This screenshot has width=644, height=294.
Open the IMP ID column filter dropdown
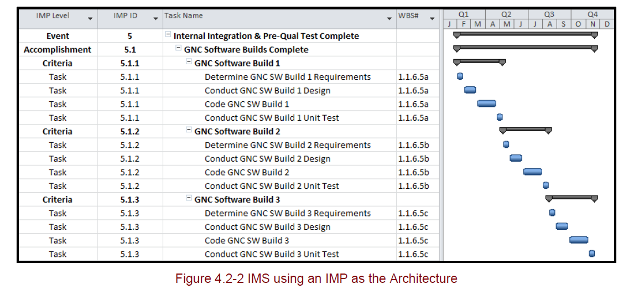155,18
